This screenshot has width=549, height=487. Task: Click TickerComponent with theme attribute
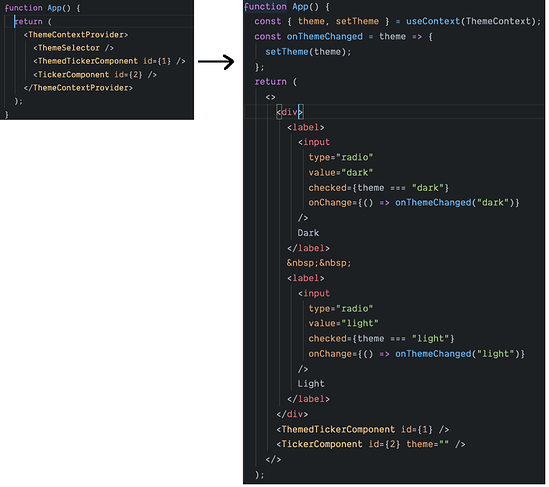coord(371,444)
